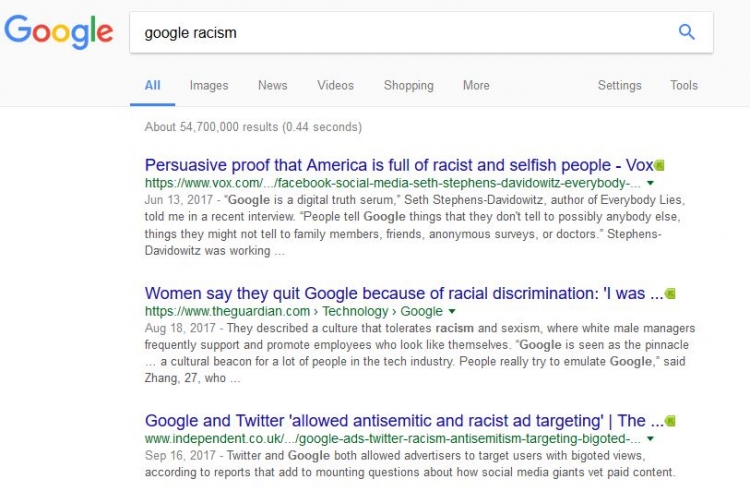Open the search Settings menu
750x491 pixels.
pos(619,86)
